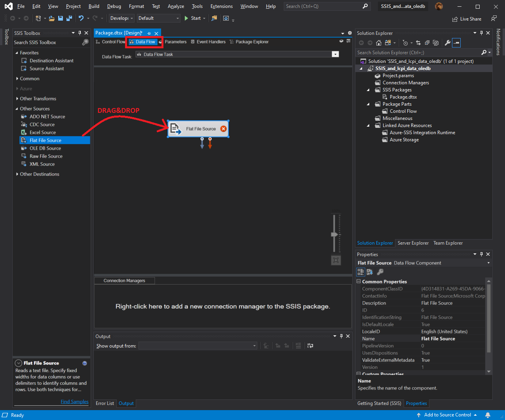Click the Find in Files toolbar icon

tap(214, 18)
